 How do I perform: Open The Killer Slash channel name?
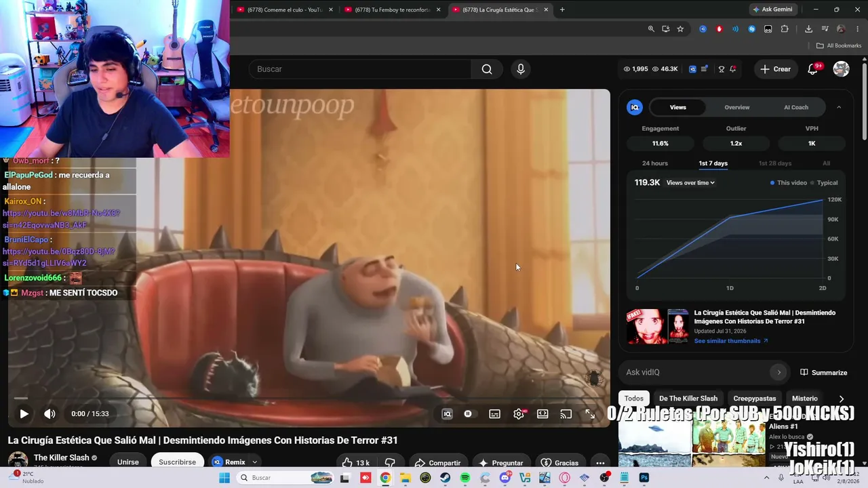61,458
